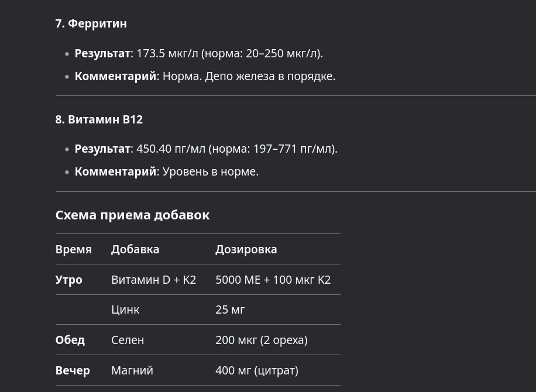Click the Уровень в норме comment

click(x=211, y=171)
